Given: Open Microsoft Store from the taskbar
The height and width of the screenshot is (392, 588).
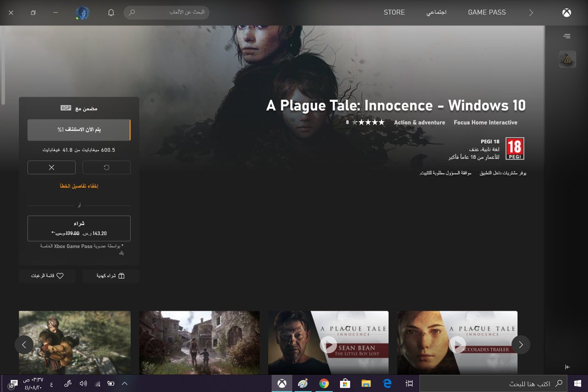Looking at the screenshot, I should [345, 384].
